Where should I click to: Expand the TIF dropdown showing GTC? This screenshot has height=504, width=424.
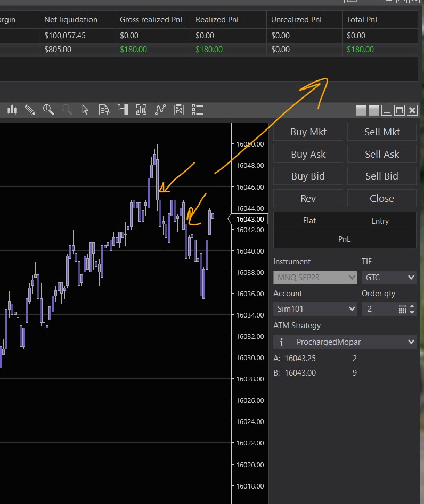pyautogui.click(x=388, y=278)
